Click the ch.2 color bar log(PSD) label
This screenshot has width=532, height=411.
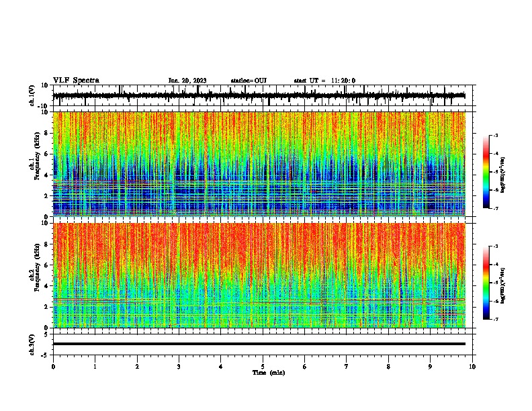click(503, 285)
